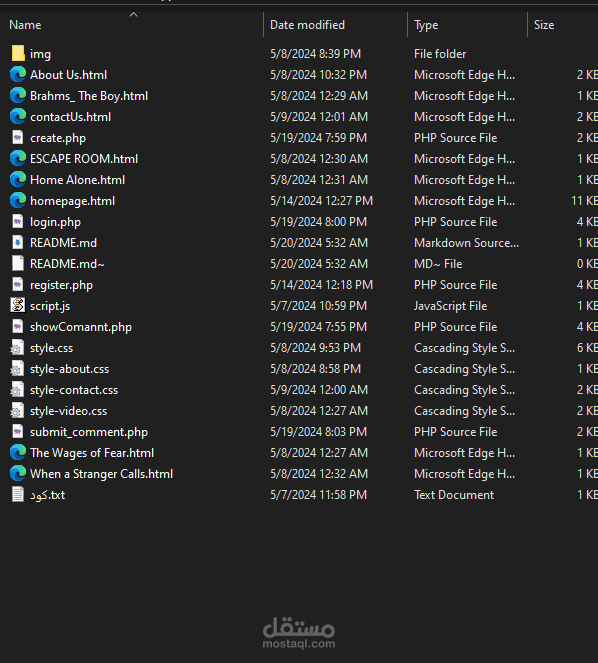This screenshot has height=663, width=598.
Task: Click the CSS gear icon for style.css
Action: tap(18, 348)
